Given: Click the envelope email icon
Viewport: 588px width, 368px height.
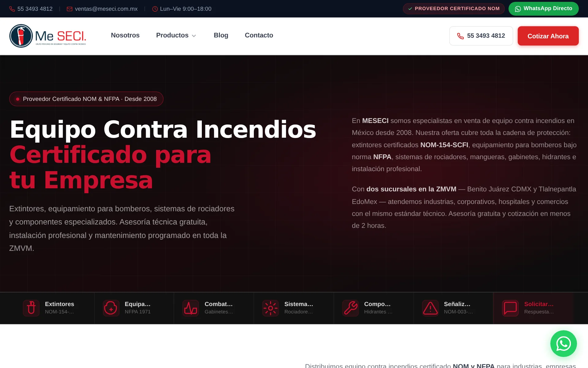Looking at the screenshot, I should tap(70, 9).
